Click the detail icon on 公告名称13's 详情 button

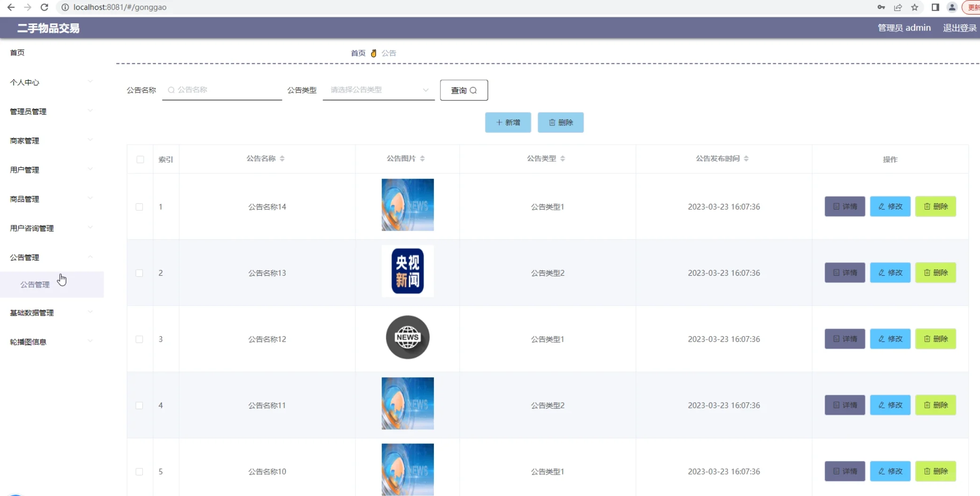(836, 272)
